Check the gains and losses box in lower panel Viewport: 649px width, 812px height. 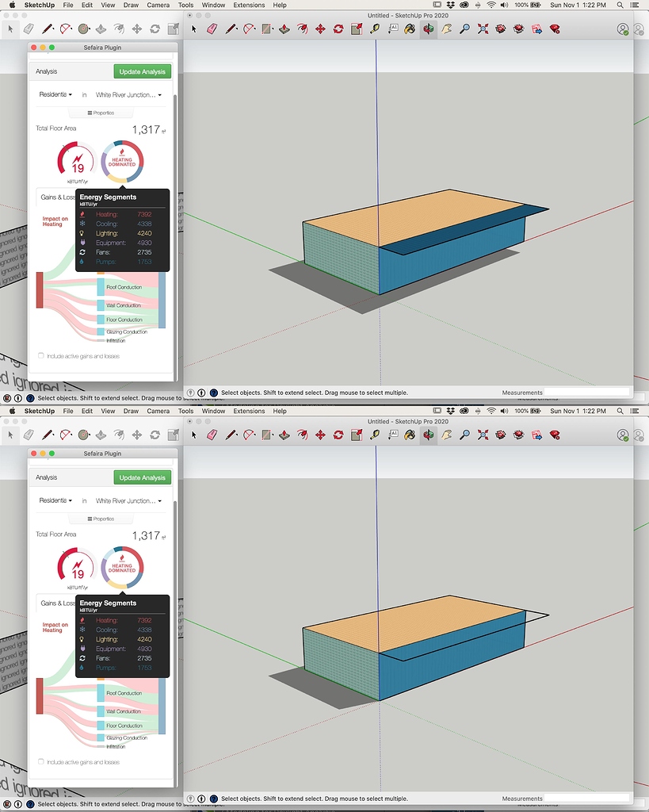40,762
